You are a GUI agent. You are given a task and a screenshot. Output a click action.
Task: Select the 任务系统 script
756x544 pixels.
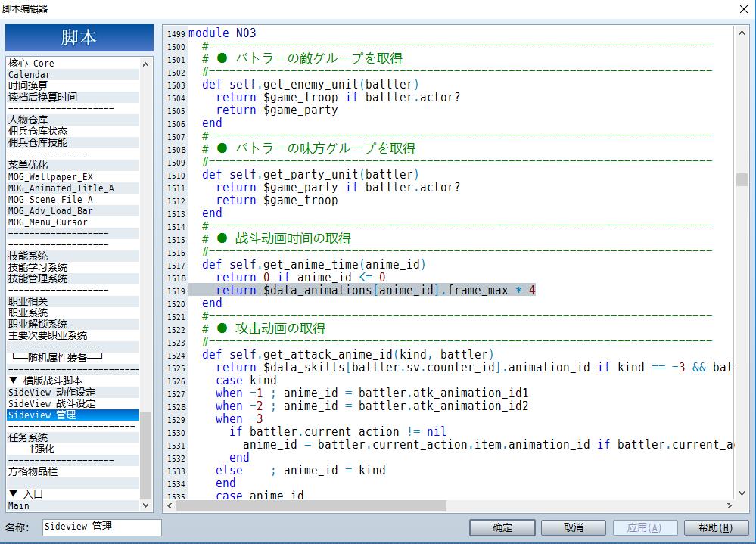pyautogui.click(x=73, y=437)
